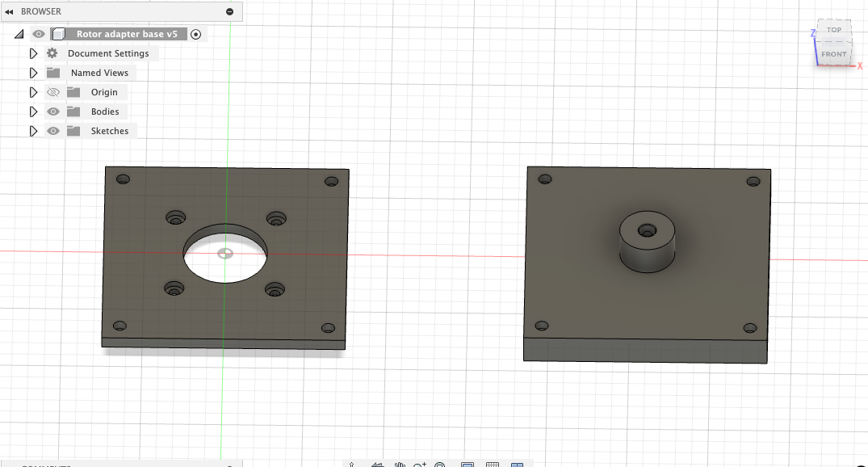Click the Bodies folder icon

(x=73, y=111)
